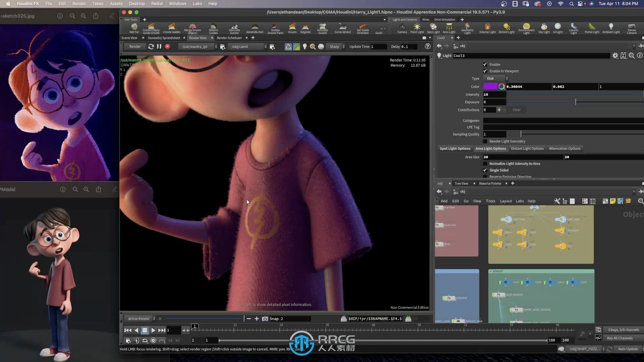Click the Create Guides shelf tool
The image size is (644, 362).
(x=172, y=28)
